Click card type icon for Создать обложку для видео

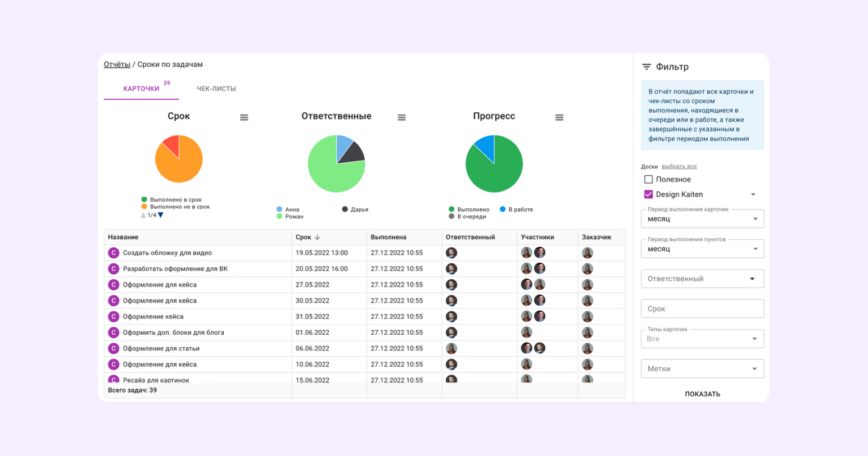pos(114,253)
